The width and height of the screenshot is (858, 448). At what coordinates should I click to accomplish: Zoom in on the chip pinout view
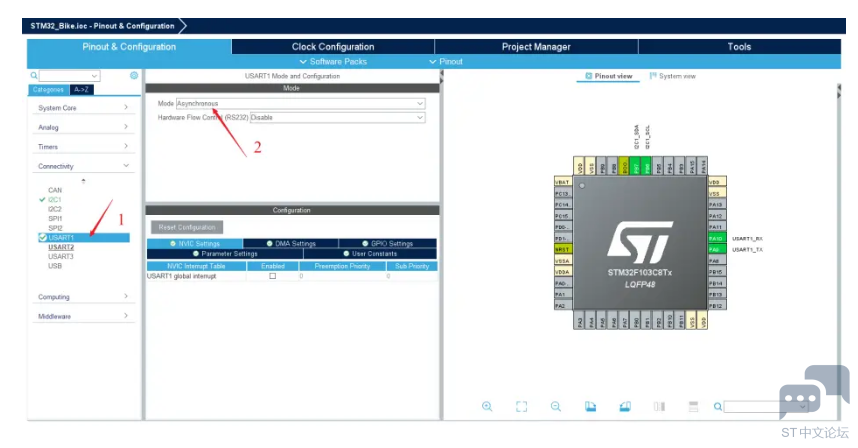coord(486,406)
